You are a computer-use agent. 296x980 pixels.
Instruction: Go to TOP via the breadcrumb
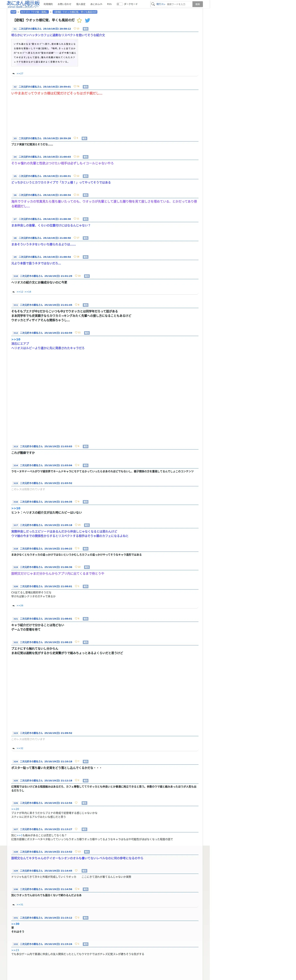point(13,12)
